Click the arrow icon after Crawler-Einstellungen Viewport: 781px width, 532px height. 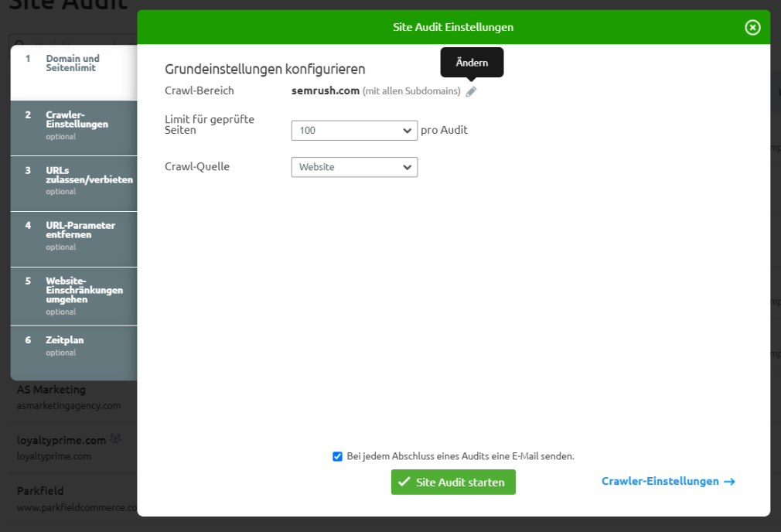pos(729,482)
